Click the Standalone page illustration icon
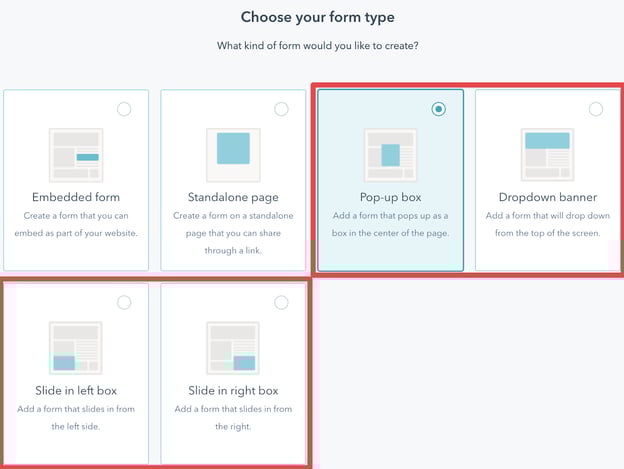 click(x=232, y=154)
